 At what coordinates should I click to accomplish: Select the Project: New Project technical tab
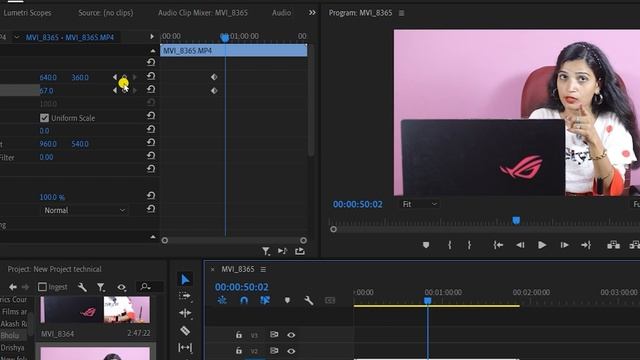55,269
